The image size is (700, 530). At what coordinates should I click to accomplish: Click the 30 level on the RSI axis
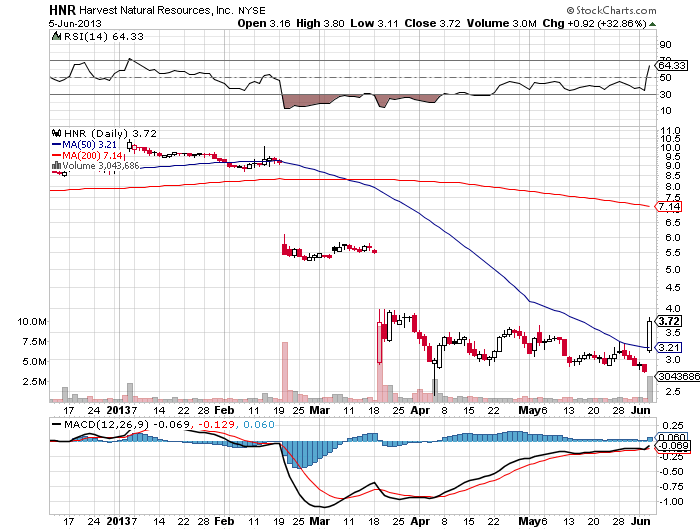(665, 94)
